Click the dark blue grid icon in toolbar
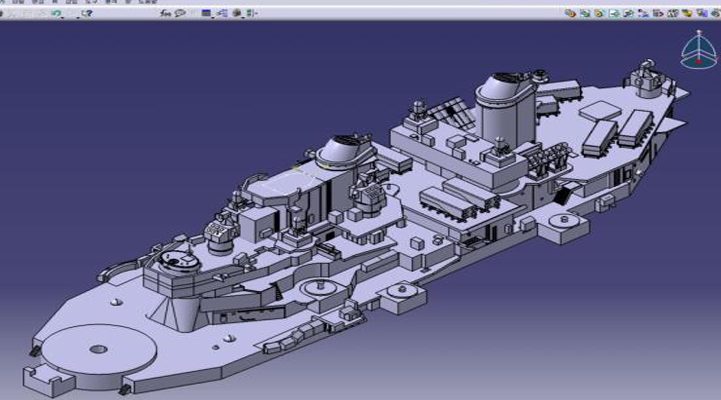721x400 pixels. 206,13
